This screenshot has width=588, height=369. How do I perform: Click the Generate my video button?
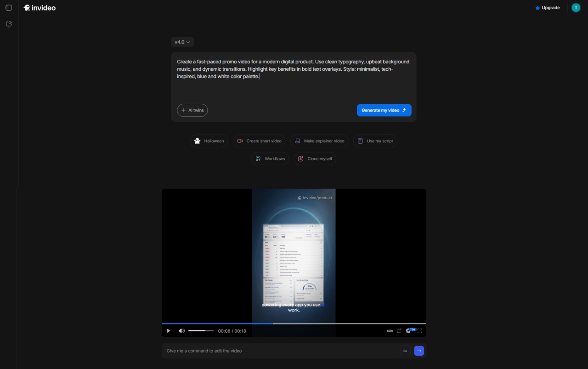pyautogui.click(x=383, y=110)
